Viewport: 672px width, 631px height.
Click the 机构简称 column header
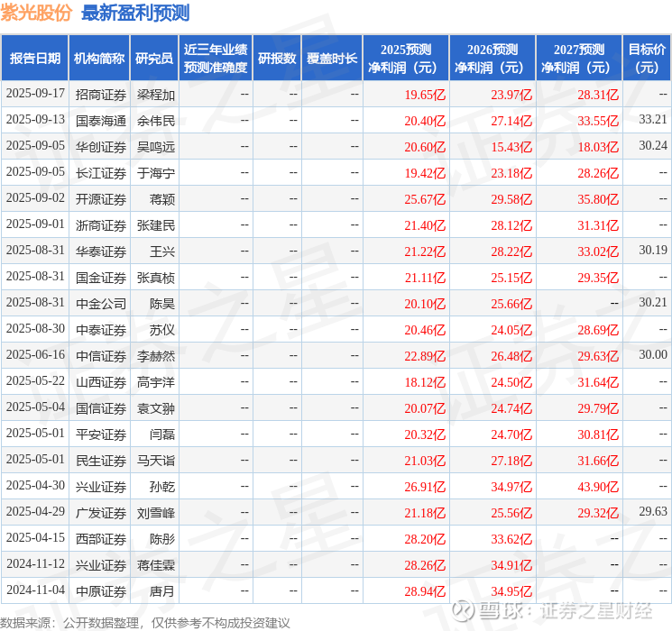click(99, 59)
